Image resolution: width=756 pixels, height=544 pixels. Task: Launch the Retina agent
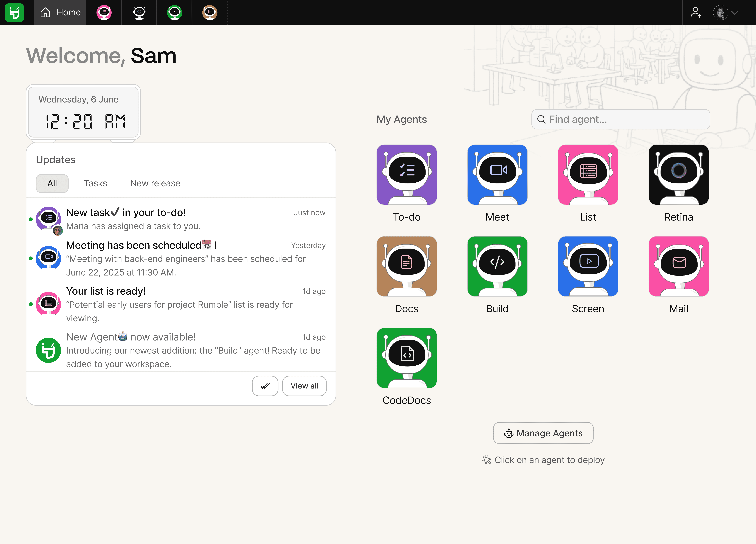pyautogui.click(x=678, y=175)
